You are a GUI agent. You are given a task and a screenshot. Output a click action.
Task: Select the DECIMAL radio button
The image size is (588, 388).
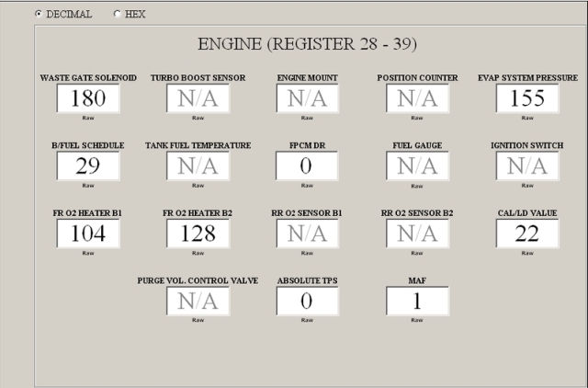click(39, 14)
